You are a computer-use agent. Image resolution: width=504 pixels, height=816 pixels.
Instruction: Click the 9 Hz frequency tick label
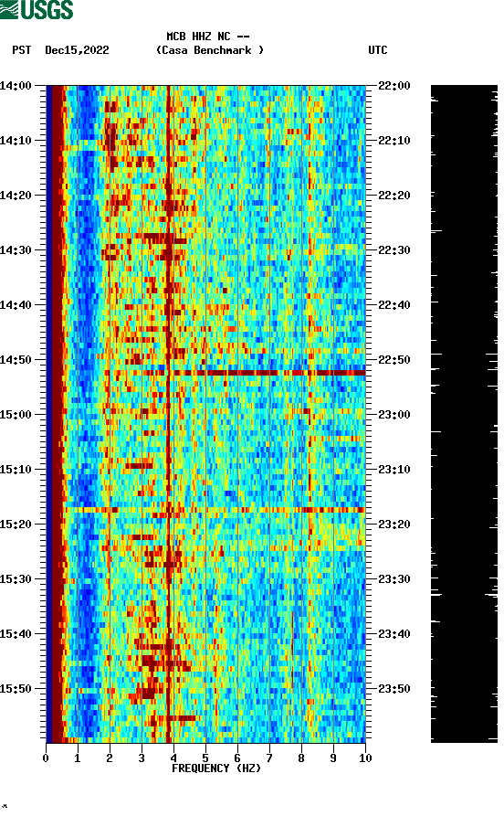coord(333,758)
